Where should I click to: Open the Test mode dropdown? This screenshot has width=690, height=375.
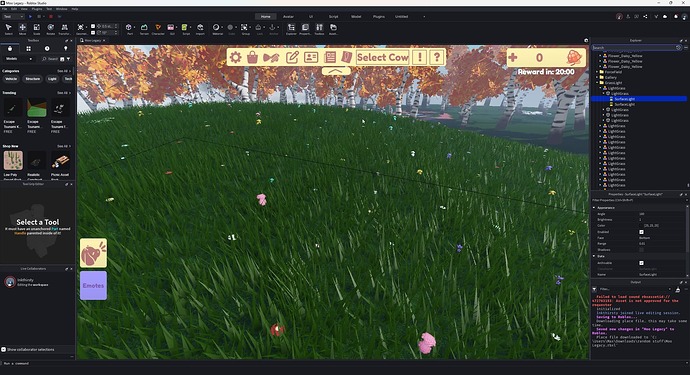pyautogui.click(x=13, y=17)
